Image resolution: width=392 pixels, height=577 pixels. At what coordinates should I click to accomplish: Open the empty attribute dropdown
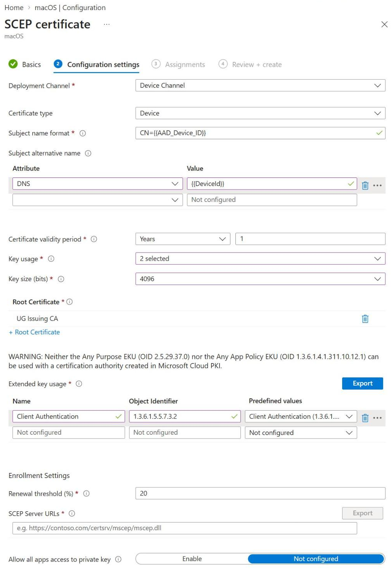pos(97,200)
